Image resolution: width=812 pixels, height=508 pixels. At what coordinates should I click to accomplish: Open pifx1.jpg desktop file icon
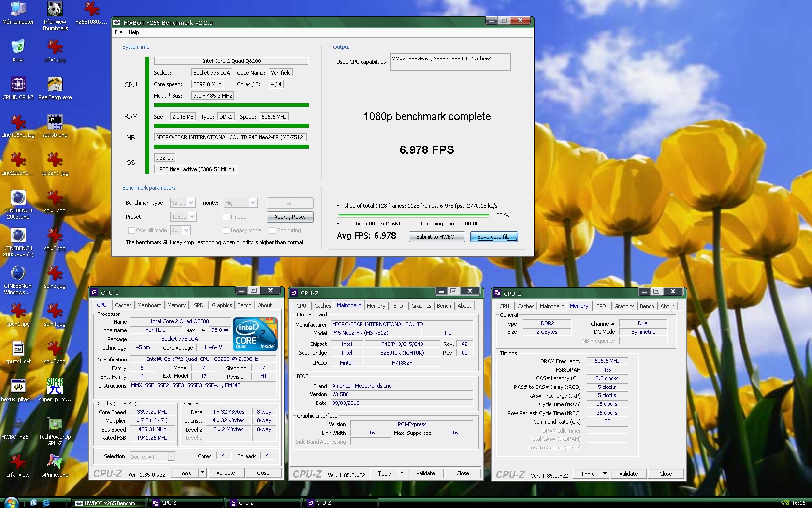(x=55, y=51)
